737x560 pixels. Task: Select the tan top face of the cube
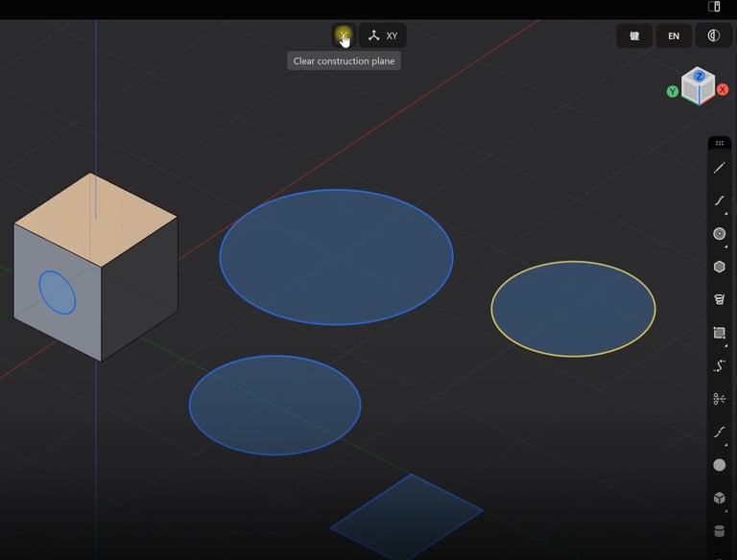point(96,220)
